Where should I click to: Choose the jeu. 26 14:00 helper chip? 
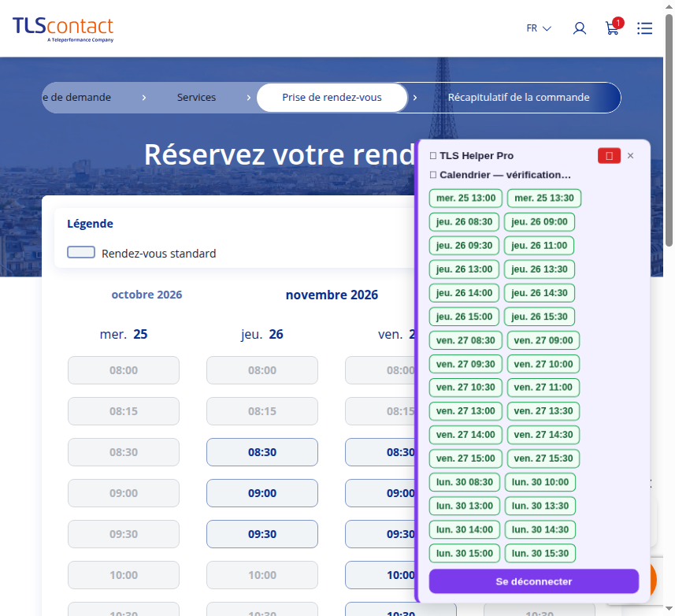tap(464, 293)
